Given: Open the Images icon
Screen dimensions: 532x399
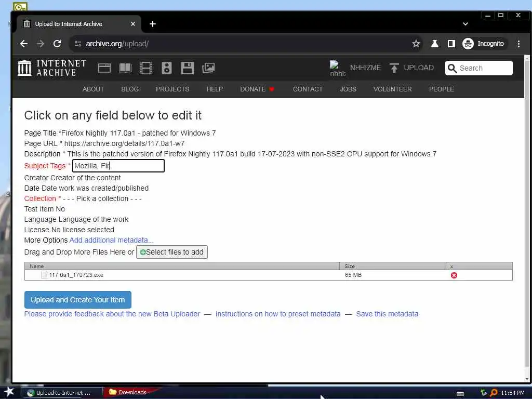Looking at the screenshot, I should [208, 68].
